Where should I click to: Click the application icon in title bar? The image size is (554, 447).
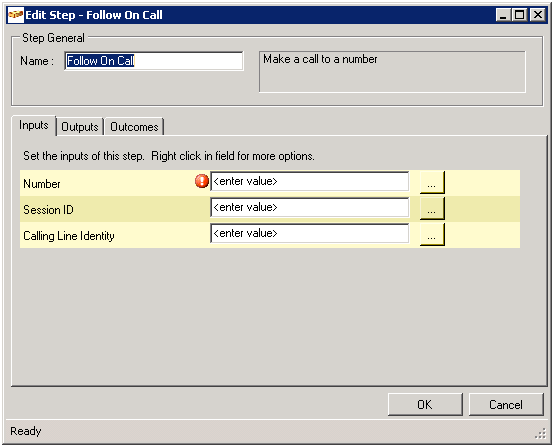(16, 15)
